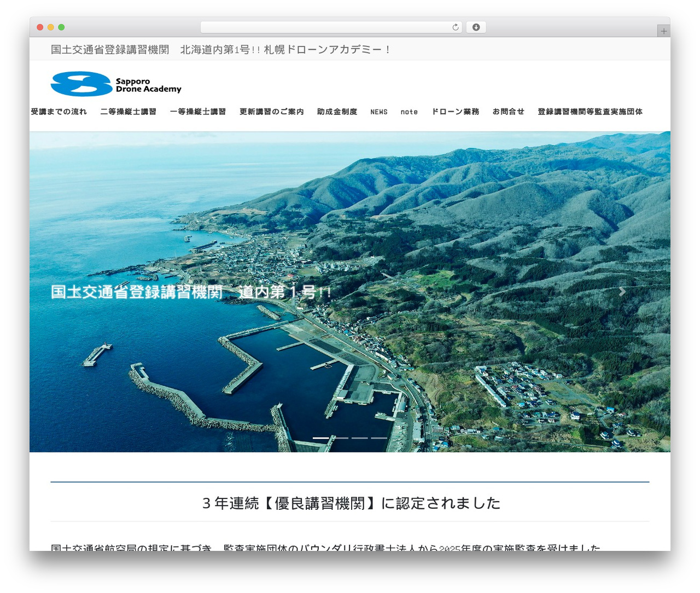Maximize the window with green button

click(61, 27)
